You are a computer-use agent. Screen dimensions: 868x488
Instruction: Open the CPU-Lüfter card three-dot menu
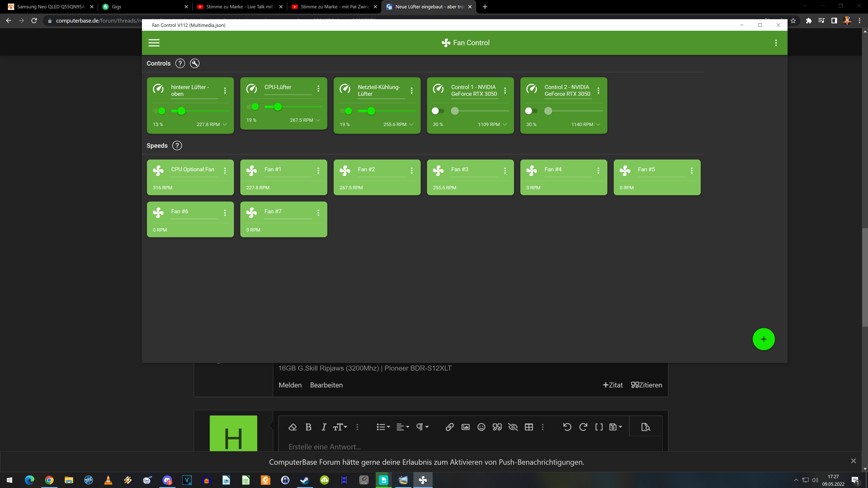coord(318,89)
